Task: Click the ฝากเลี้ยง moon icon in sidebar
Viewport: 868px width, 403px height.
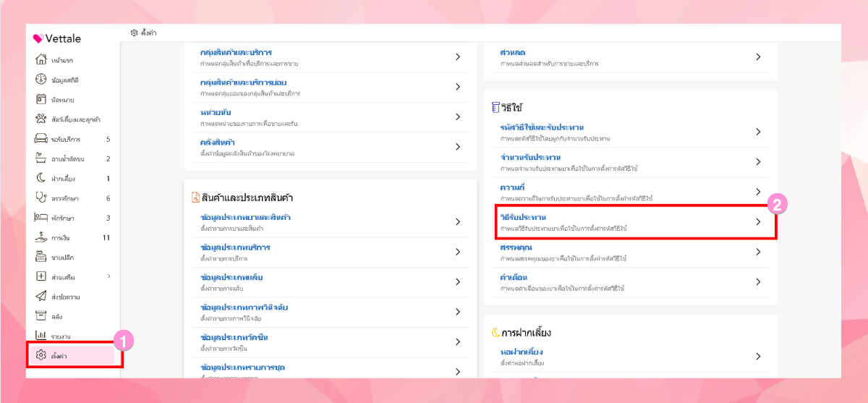Action: click(41, 178)
